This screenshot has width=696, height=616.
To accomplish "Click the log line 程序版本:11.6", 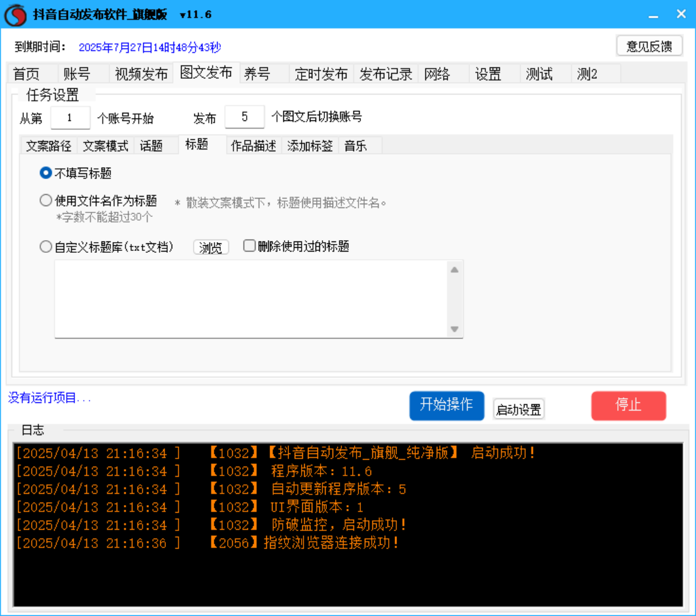I will tap(194, 471).
